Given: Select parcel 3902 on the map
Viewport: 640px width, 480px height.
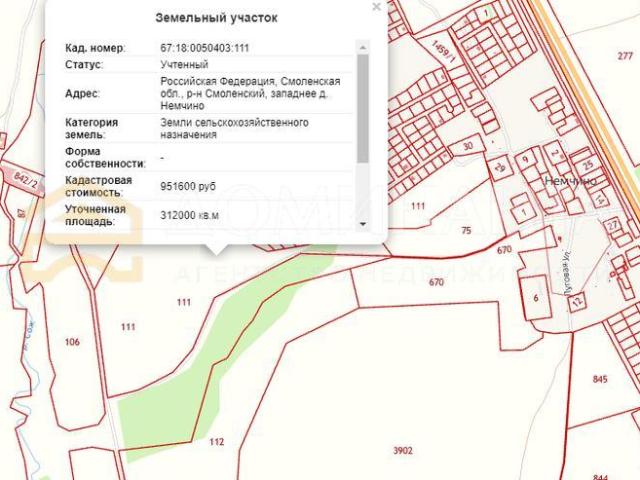Looking at the screenshot, I should pos(402,451).
